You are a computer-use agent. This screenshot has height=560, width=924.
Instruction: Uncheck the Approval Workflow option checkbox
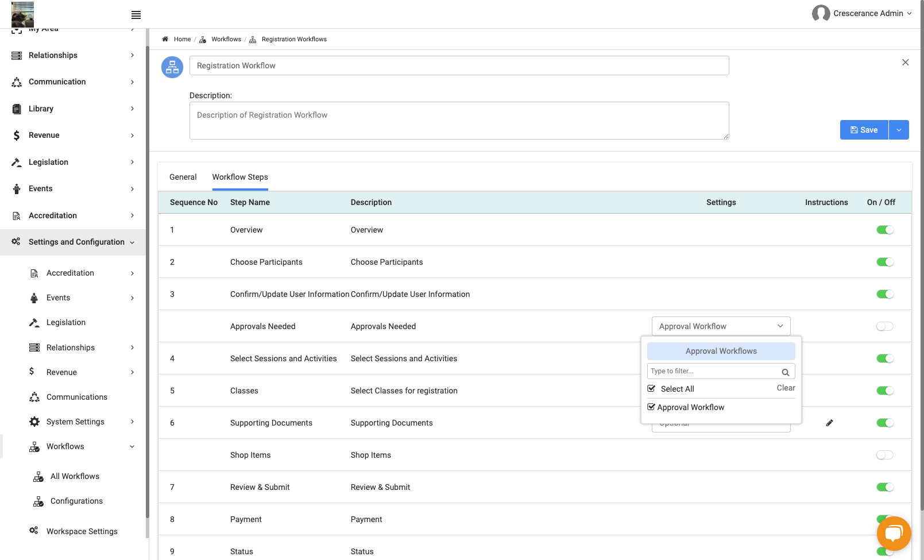click(x=651, y=407)
